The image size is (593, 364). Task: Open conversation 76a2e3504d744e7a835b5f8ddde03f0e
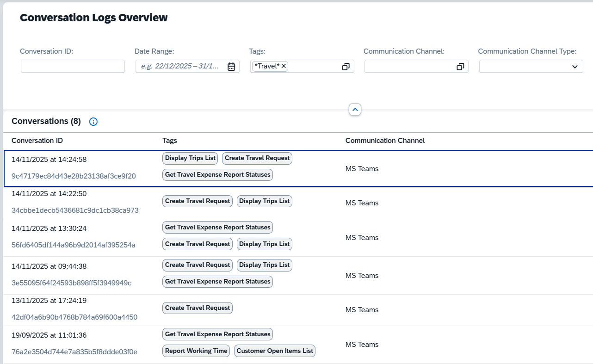(74, 352)
